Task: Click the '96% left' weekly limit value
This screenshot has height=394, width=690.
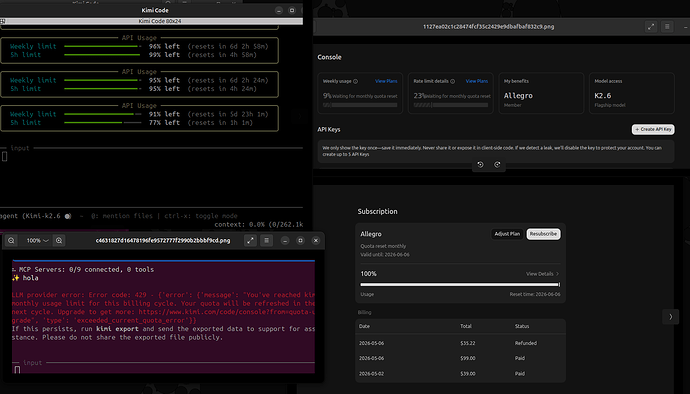Action: 164,46
